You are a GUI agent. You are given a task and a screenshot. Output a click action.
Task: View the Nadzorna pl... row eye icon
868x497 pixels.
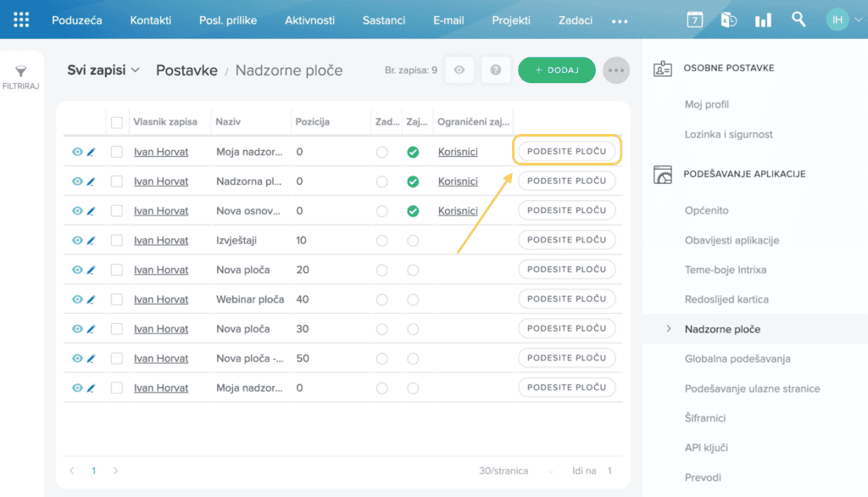coord(77,181)
